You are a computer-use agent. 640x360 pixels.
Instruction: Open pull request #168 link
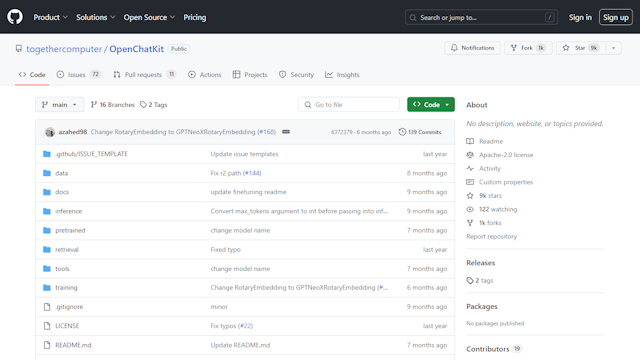(x=267, y=132)
